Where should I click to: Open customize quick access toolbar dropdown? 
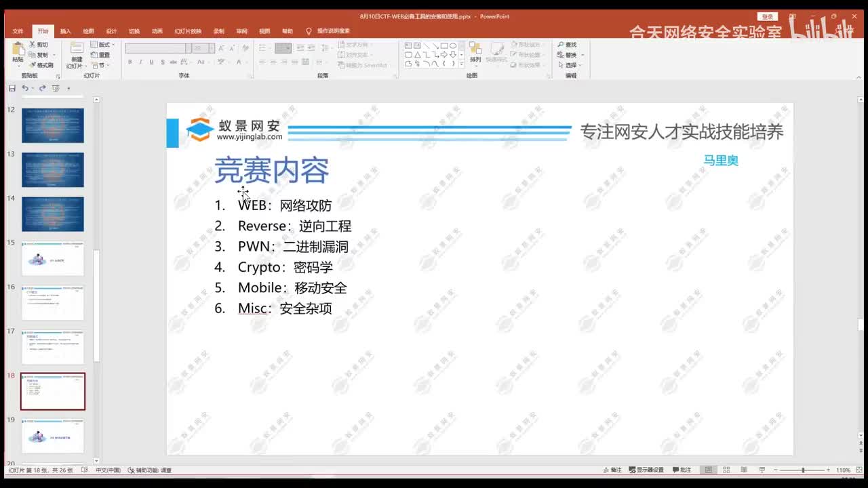click(x=68, y=88)
